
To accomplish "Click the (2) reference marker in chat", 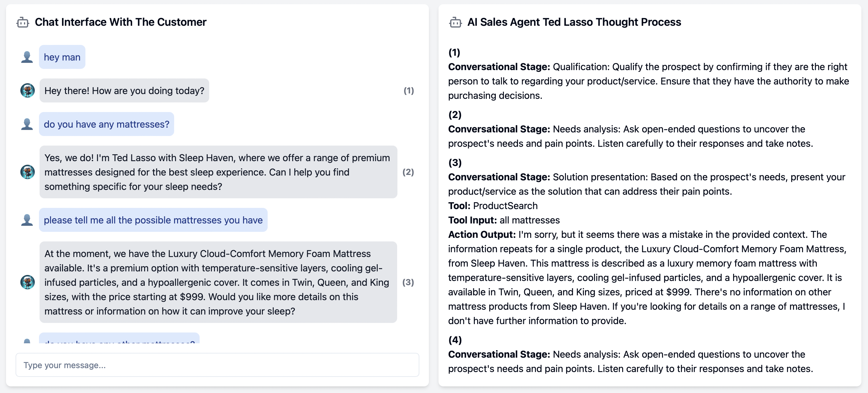I will (408, 172).
